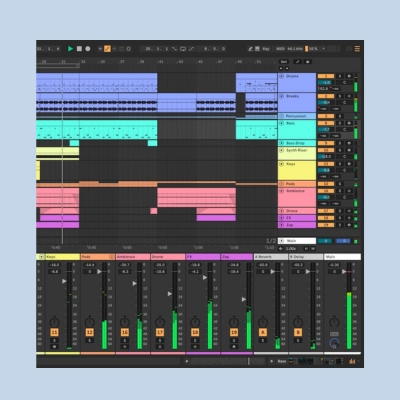Arm the Synth Riser track for recording
The height and width of the screenshot is (400, 400).
point(349,150)
